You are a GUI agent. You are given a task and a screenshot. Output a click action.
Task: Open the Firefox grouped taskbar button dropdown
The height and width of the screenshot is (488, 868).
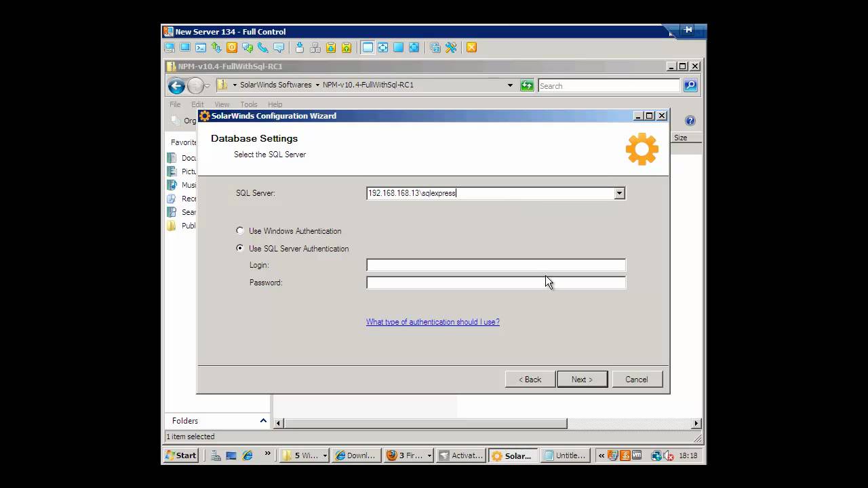(x=429, y=455)
